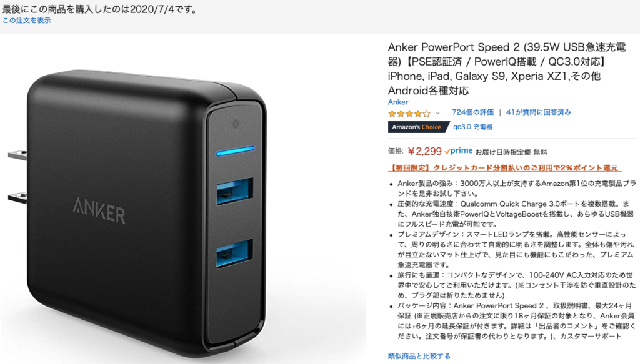Image resolution: width=640 pixels, height=364 pixels.
Task: Click the upper blue USB port in image
Action: coord(235,191)
